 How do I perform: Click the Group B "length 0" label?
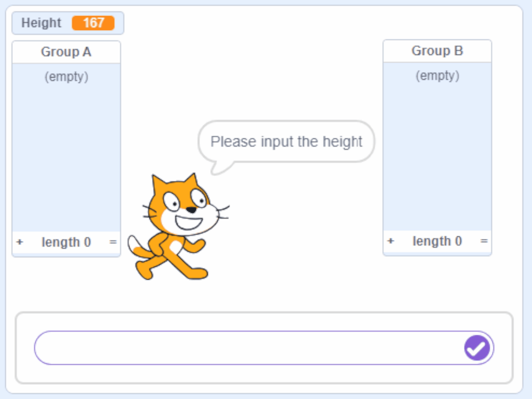pos(437,241)
